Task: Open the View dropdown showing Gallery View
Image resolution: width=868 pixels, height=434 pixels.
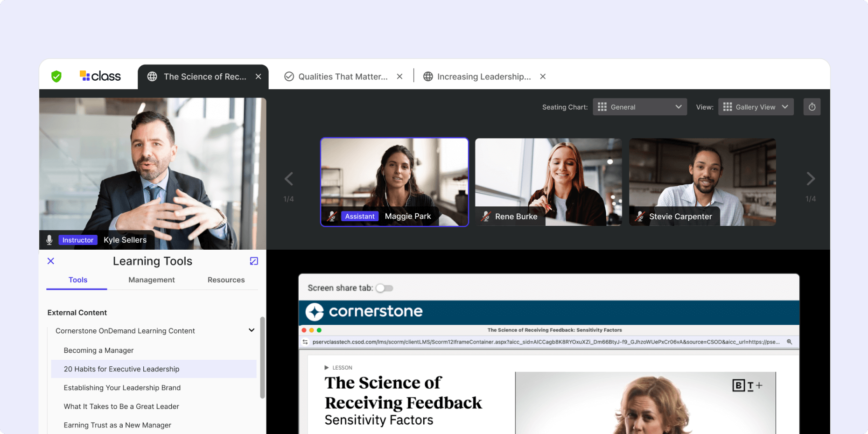Action: tap(756, 106)
